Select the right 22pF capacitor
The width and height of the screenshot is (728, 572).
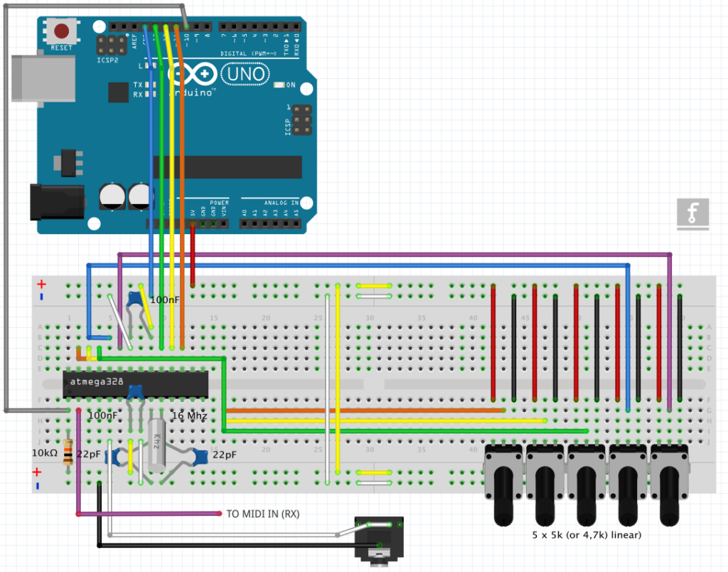click(199, 457)
